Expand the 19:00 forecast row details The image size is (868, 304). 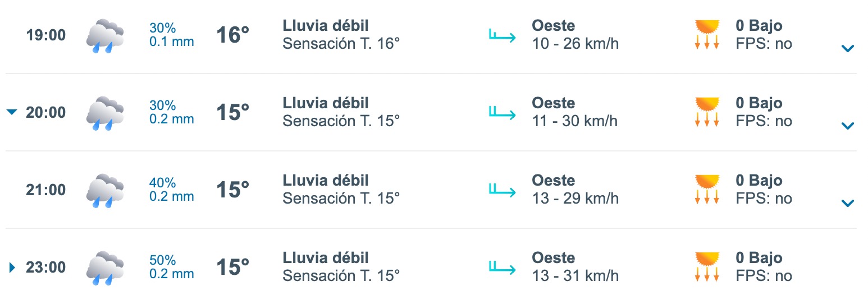coord(847,48)
